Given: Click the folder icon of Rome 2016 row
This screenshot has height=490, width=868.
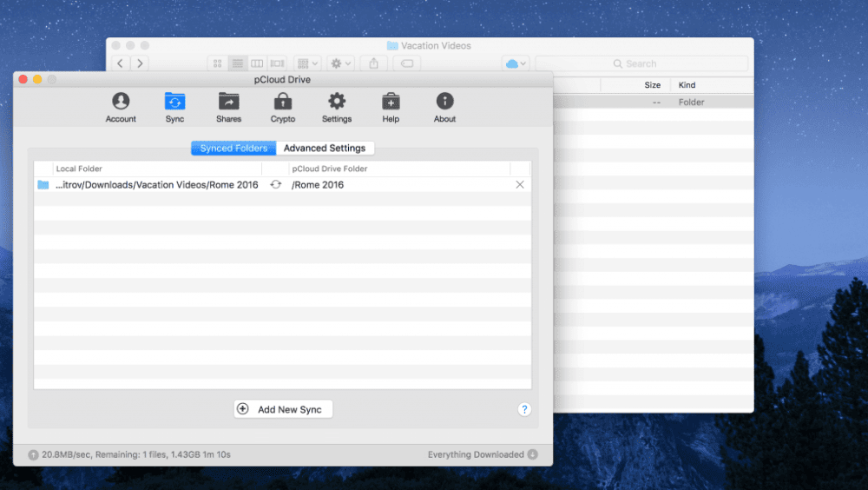Looking at the screenshot, I should coord(43,184).
